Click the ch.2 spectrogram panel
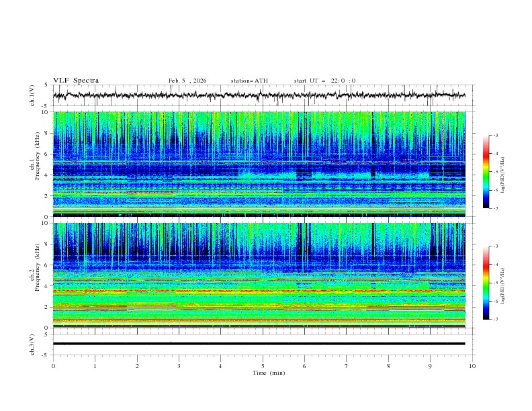The width and height of the screenshot is (532, 411). pos(259,275)
